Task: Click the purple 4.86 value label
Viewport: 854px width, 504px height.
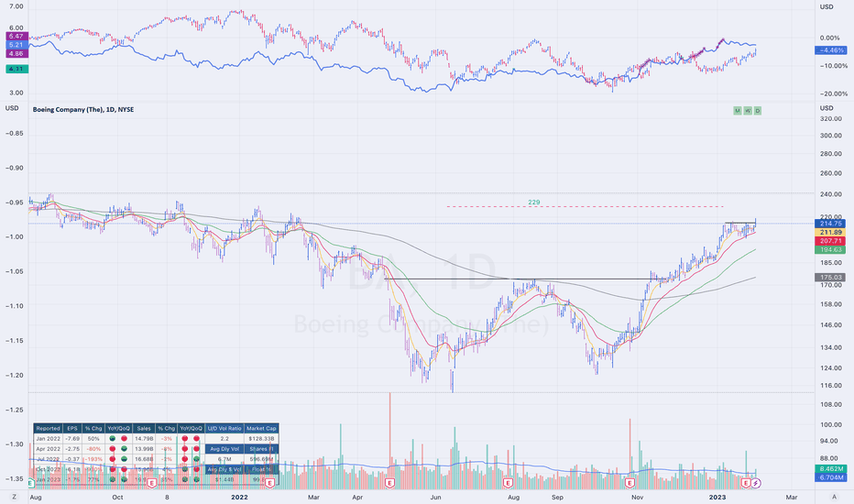Action: pyautogui.click(x=16, y=53)
